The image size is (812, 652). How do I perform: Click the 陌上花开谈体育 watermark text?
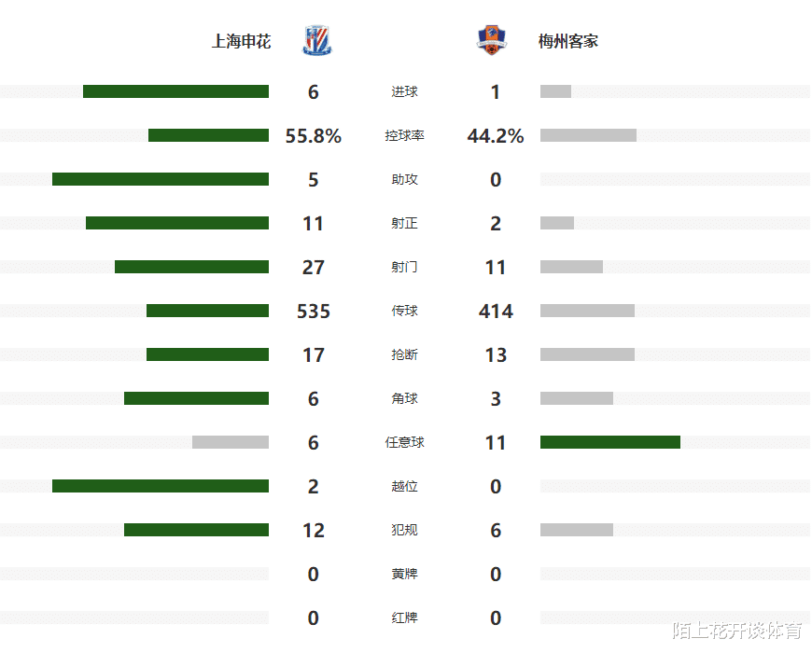(x=737, y=631)
